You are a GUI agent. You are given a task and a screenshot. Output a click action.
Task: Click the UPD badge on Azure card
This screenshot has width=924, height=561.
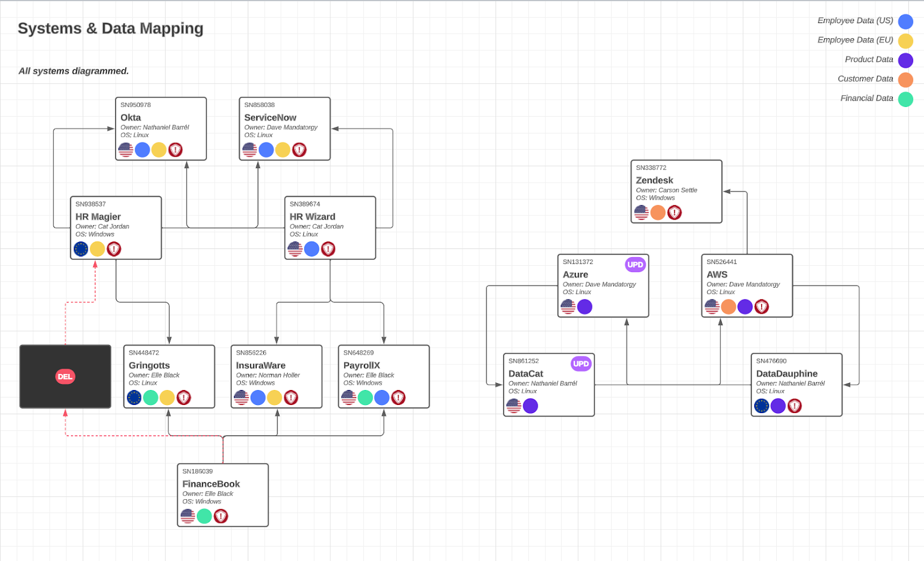coord(635,265)
